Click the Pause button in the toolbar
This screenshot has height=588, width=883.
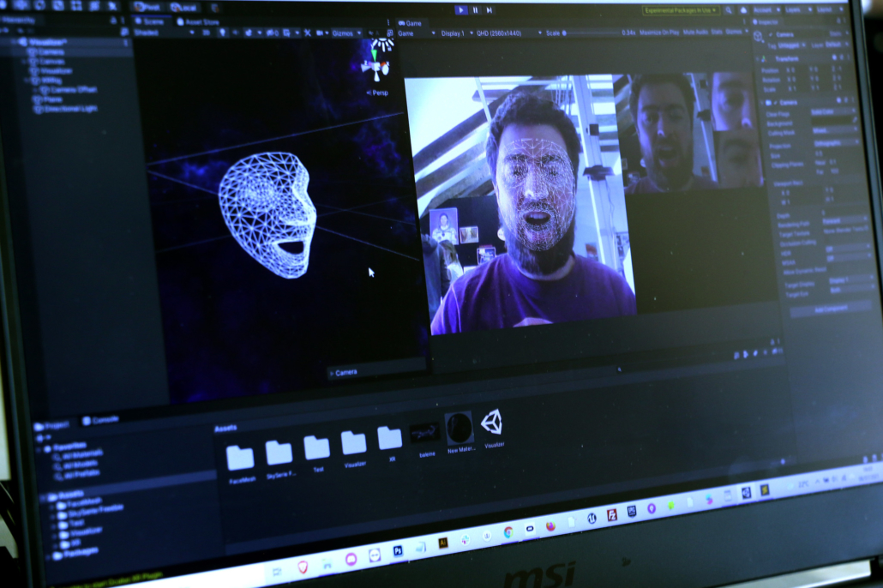pyautogui.click(x=475, y=10)
